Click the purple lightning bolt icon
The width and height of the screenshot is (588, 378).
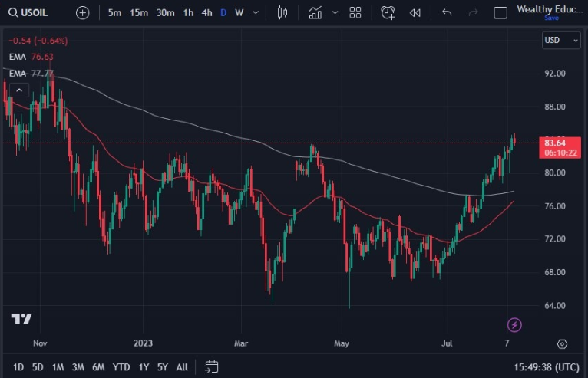click(515, 325)
